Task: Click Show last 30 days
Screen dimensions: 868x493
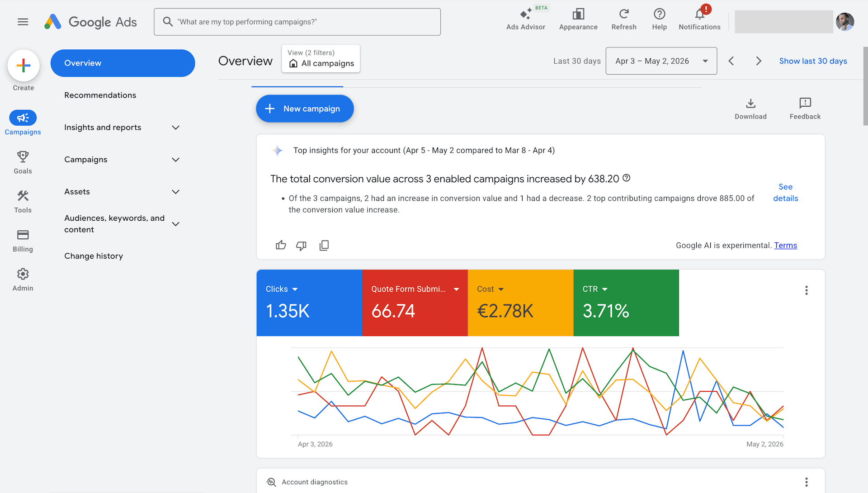Action: (813, 61)
